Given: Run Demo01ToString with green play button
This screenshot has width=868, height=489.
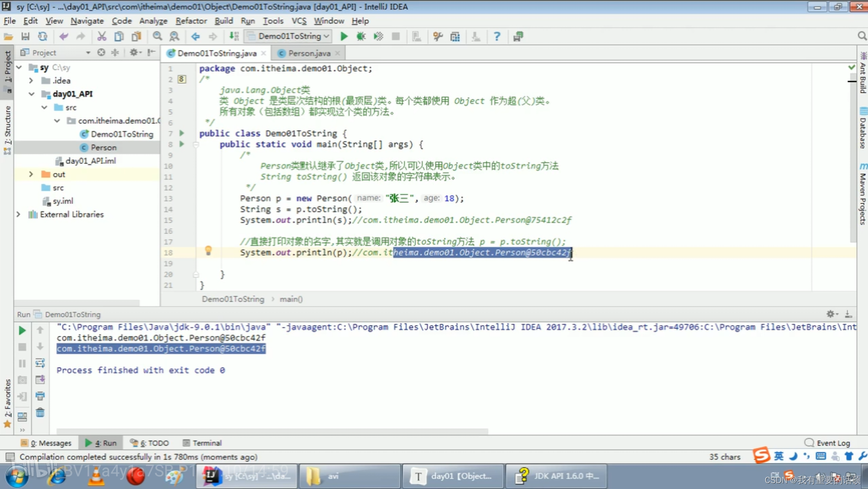Looking at the screenshot, I should tap(344, 37).
